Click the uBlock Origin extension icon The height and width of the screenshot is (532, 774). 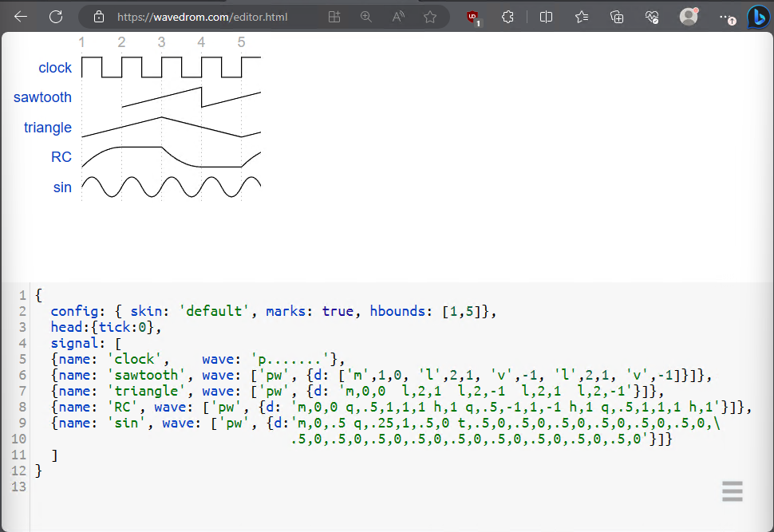(472, 17)
